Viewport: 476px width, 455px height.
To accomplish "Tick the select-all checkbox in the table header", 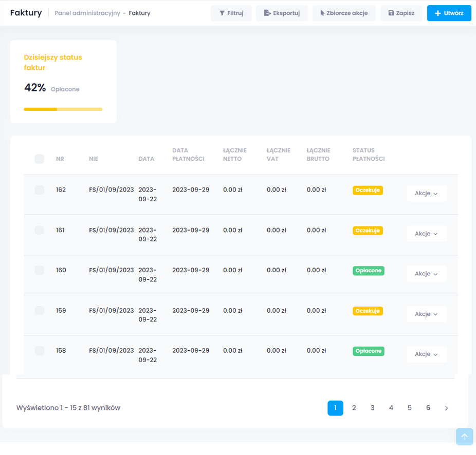I will click(x=40, y=159).
